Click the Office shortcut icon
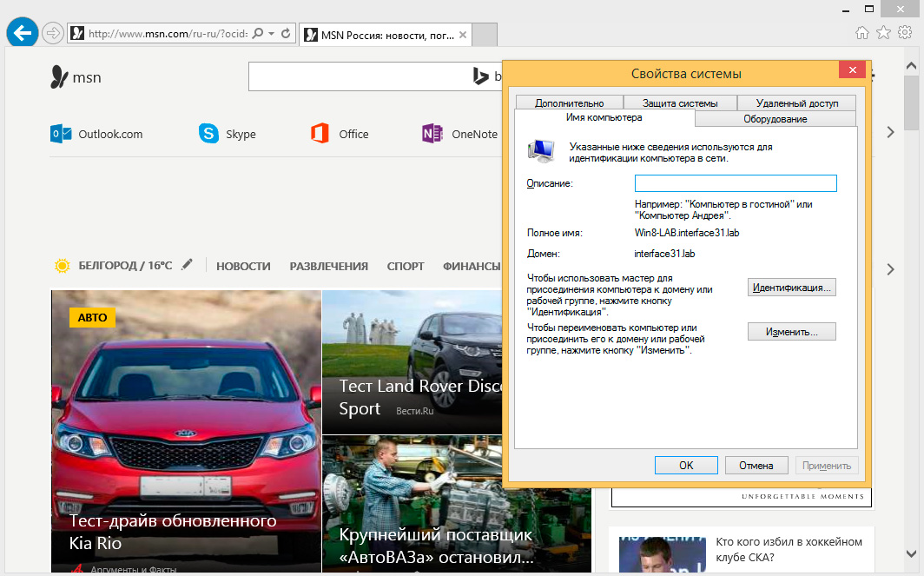924x576 pixels. pos(320,134)
